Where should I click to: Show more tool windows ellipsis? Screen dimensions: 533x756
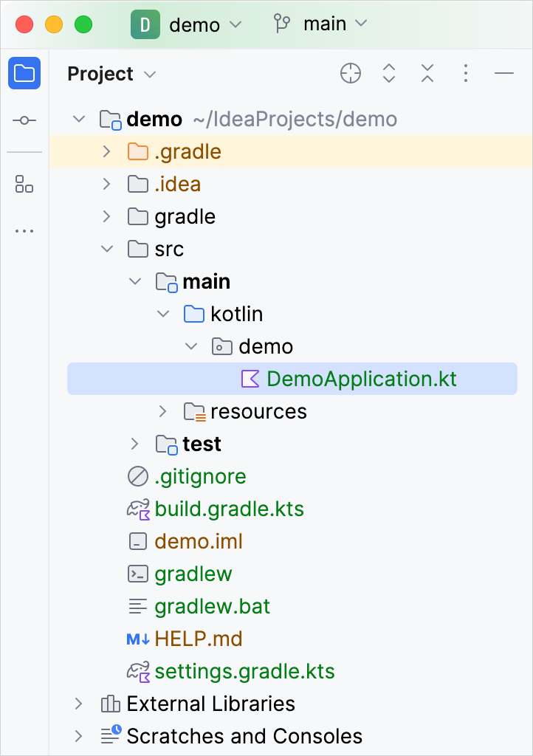[24, 231]
